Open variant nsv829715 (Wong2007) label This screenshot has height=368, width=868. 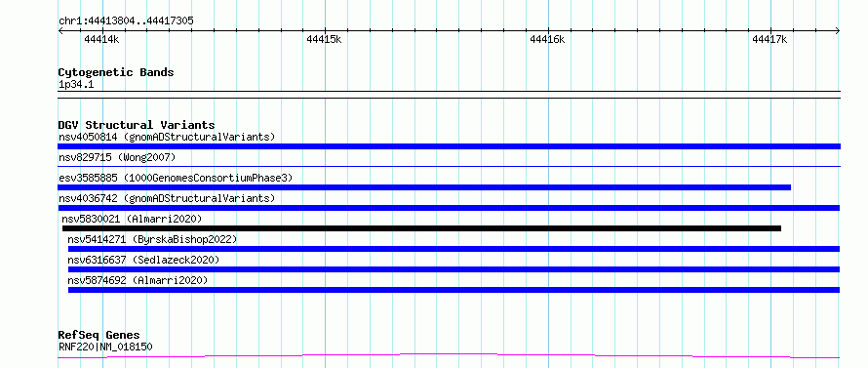117,157
